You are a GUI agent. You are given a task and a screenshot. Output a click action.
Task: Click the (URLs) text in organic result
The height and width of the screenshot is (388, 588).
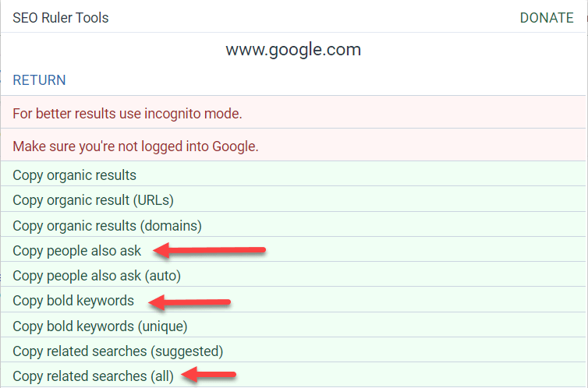[x=154, y=201]
